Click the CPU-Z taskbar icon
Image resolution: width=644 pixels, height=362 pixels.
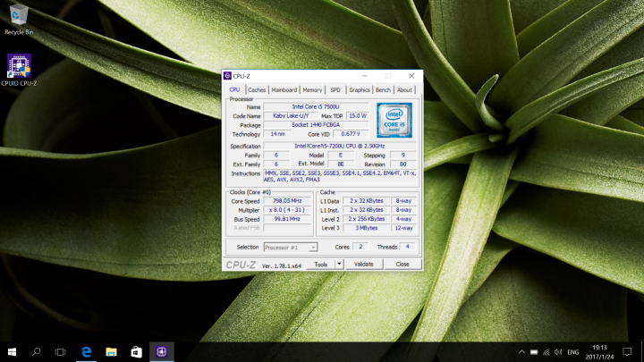(162, 351)
